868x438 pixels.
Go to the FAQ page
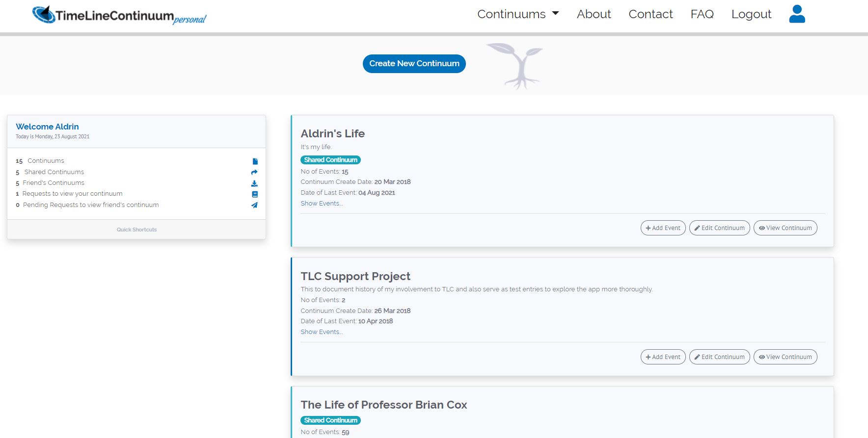point(702,14)
